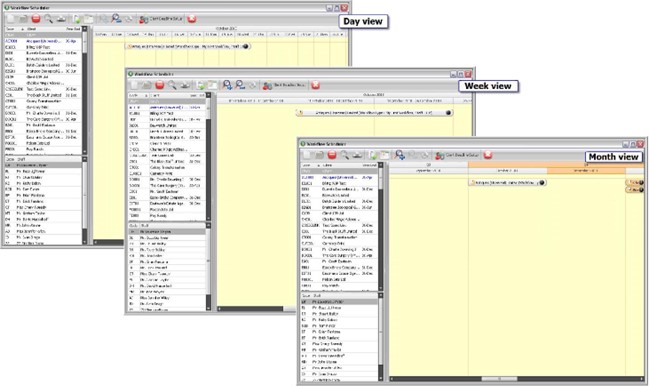
Task: Click the red X toolbar icon in Day view window
Action: [192, 19]
